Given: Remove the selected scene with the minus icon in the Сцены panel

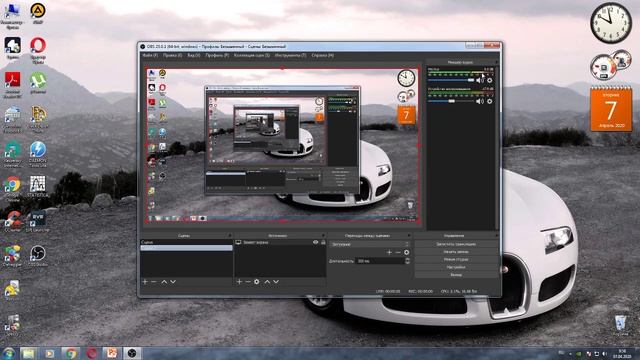Looking at the screenshot, I should tap(153, 282).
